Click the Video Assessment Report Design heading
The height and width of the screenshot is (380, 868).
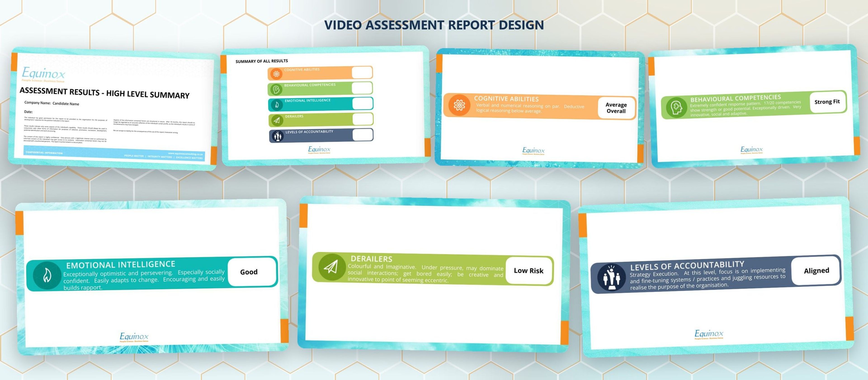click(434, 25)
